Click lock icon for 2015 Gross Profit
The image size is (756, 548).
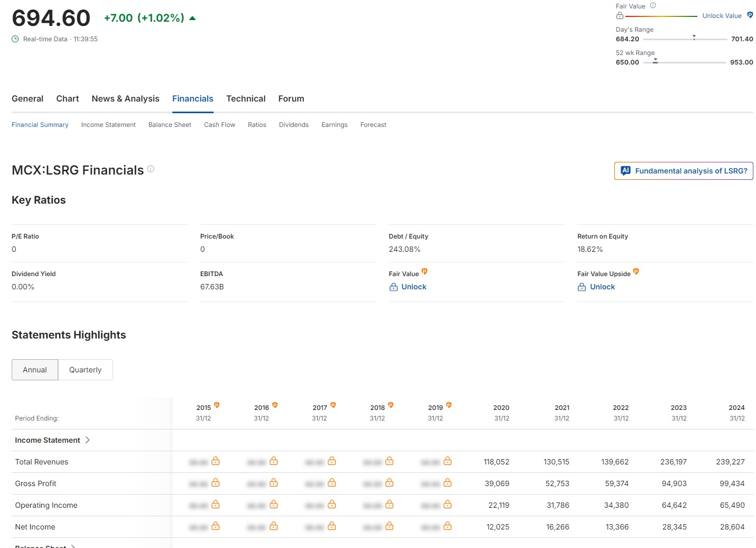[216, 482]
